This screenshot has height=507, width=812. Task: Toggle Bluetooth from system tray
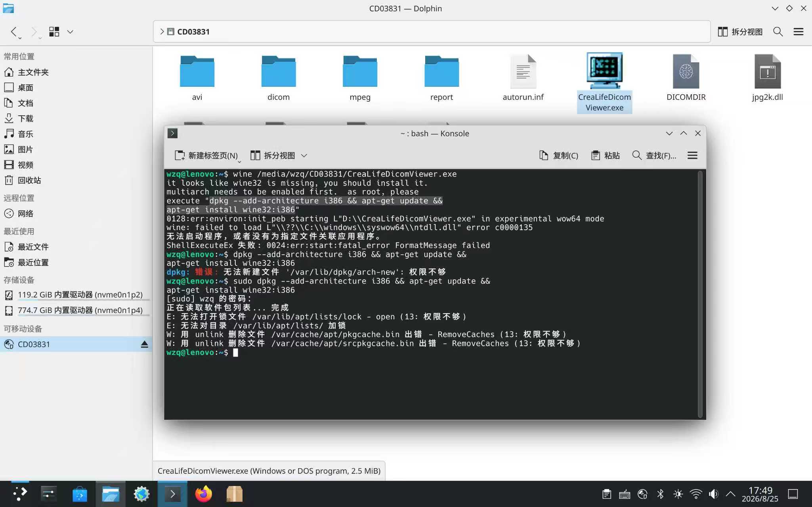[x=660, y=494]
